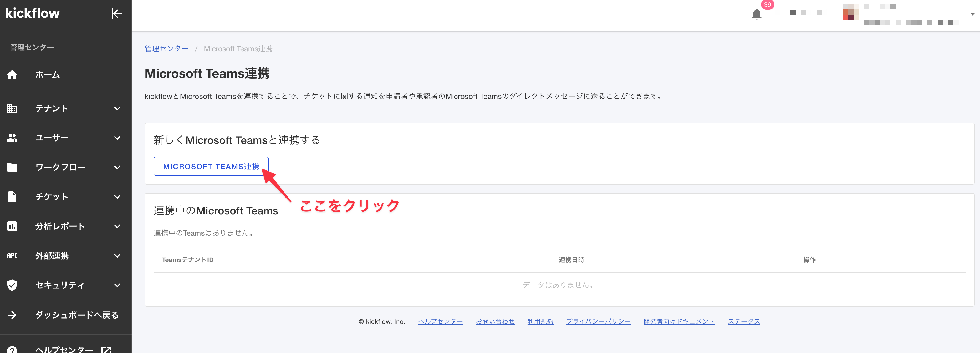Screen dimensions: 980x353
Task: Click the 連携日時 column header
Action: pos(571,260)
